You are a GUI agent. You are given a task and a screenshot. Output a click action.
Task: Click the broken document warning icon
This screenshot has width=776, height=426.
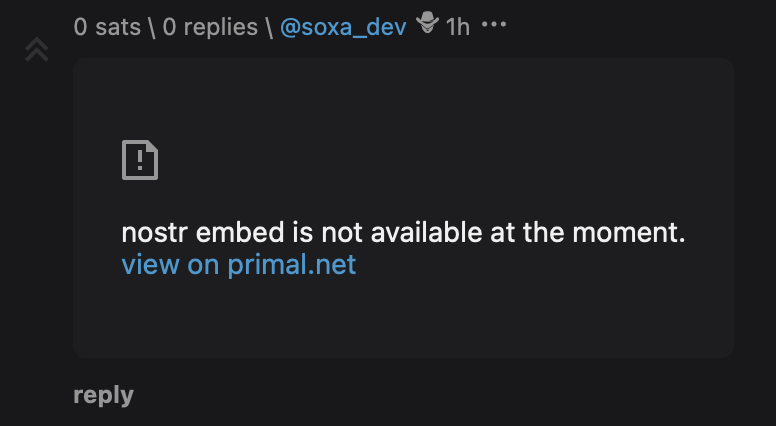[x=140, y=160]
